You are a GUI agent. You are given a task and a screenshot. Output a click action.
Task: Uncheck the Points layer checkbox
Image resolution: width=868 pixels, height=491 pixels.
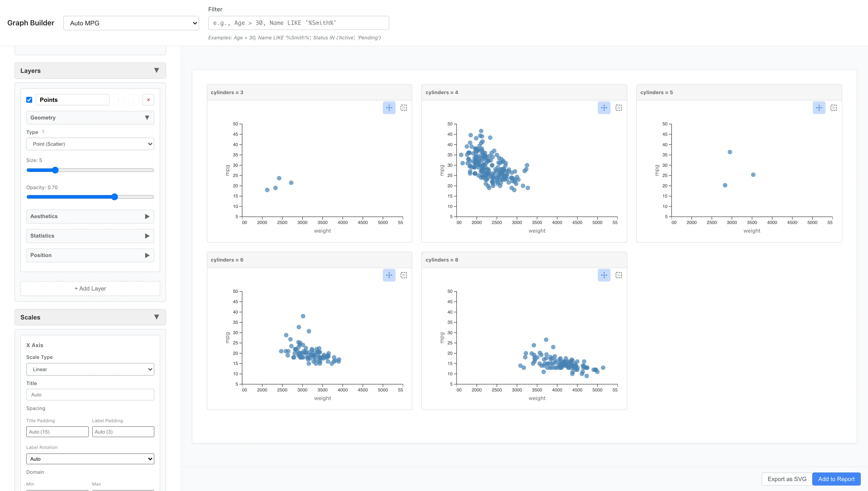(29, 100)
